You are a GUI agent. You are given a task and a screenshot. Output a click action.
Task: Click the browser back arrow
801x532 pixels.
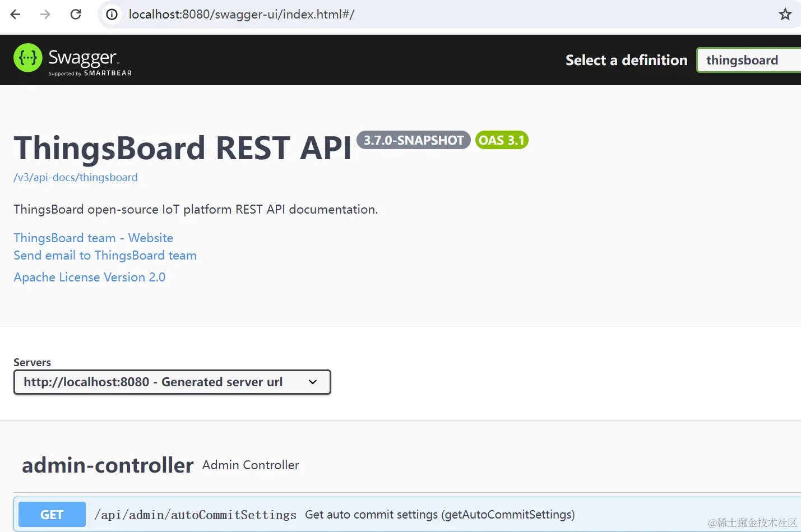coord(16,15)
